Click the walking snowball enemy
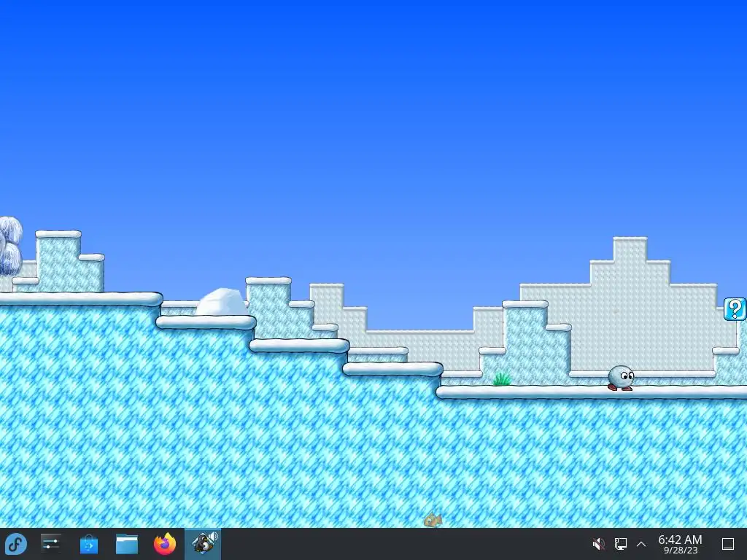The image size is (747, 560). point(621,378)
